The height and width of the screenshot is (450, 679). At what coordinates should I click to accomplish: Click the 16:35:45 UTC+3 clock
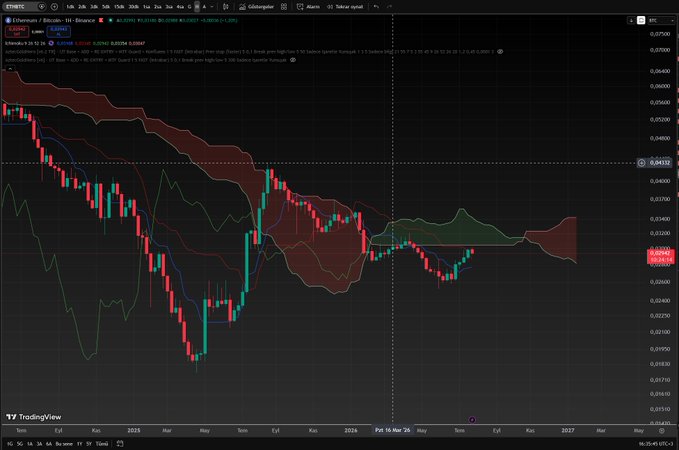[x=656, y=444]
